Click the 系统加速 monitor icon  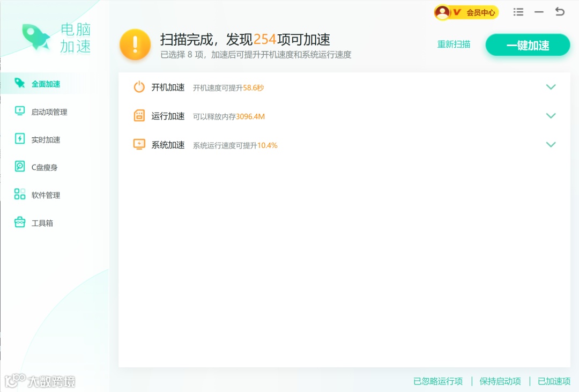click(x=139, y=144)
